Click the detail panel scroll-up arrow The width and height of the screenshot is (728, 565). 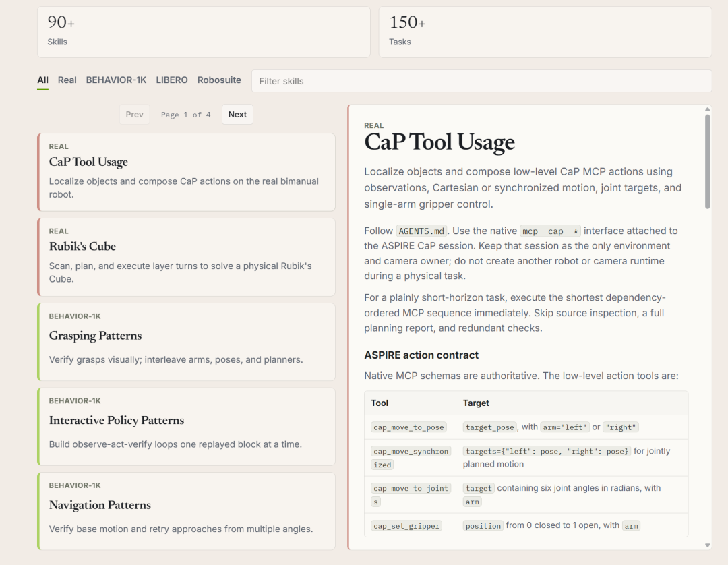[x=708, y=109]
